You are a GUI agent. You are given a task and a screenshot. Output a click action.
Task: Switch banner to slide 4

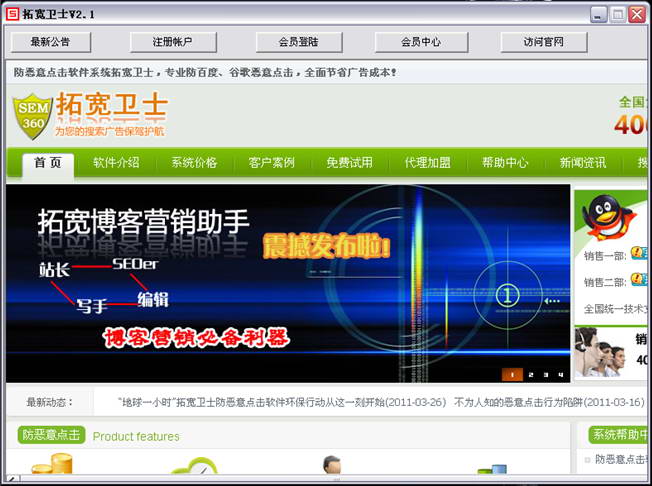tap(561, 375)
